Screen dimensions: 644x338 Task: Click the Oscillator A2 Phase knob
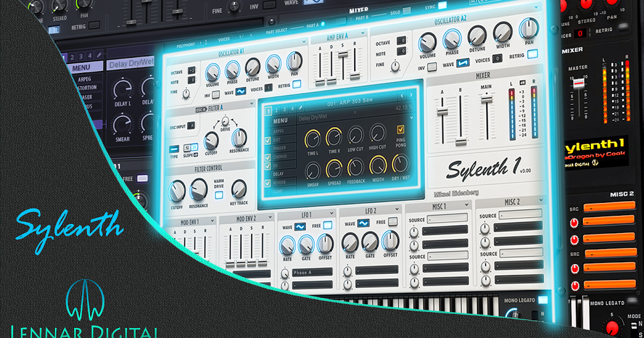(452, 39)
